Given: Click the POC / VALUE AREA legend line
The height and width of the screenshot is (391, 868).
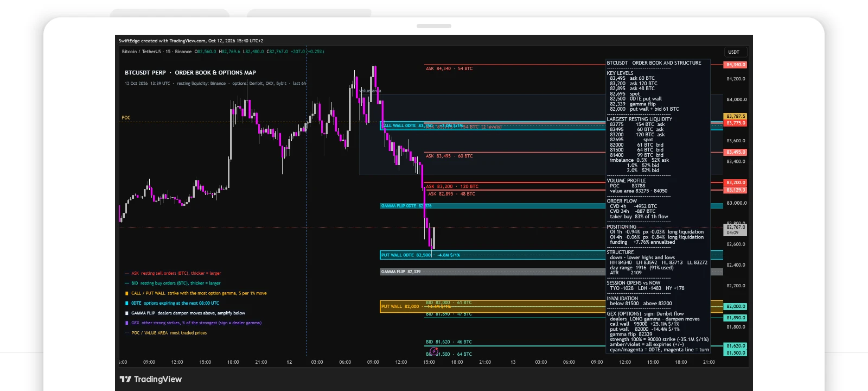Looking at the screenshot, I should coord(166,333).
